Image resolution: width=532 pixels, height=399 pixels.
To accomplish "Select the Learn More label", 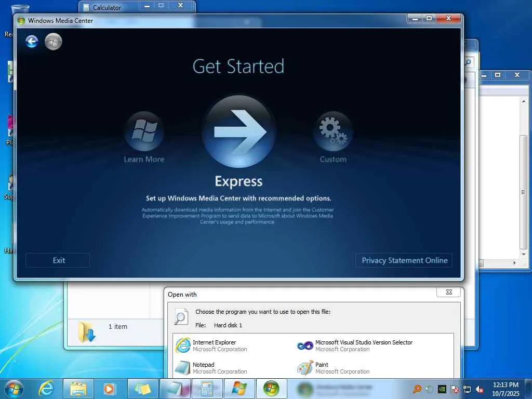I will click(x=144, y=159).
